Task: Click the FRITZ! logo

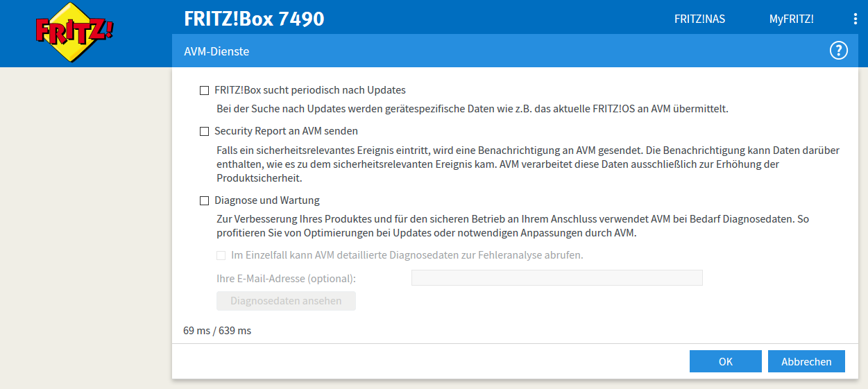Action: pyautogui.click(x=74, y=31)
